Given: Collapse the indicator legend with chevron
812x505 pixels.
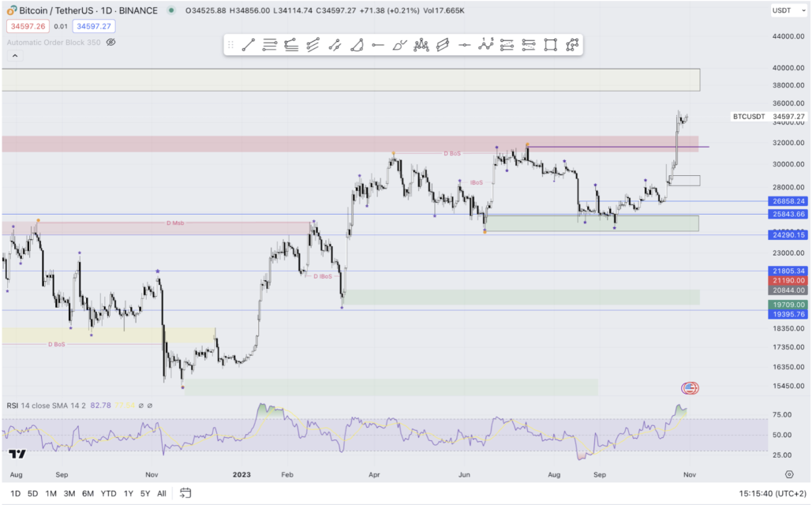Looking at the screenshot, I should (15, 56).
